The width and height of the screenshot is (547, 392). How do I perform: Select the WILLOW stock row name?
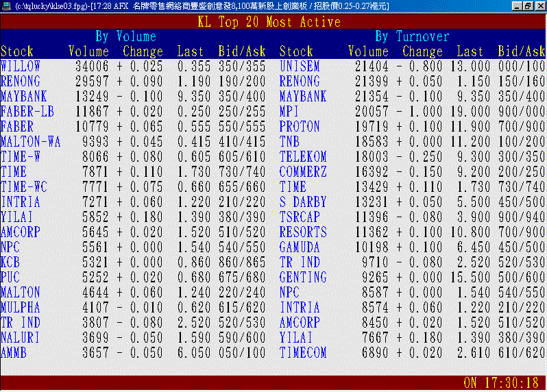coord(21,66)
